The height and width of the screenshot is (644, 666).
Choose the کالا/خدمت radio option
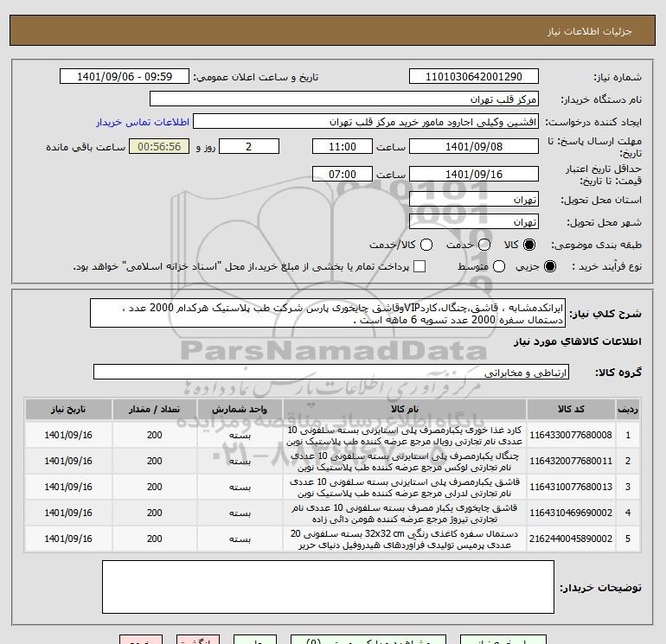click(x=426, y=245)
